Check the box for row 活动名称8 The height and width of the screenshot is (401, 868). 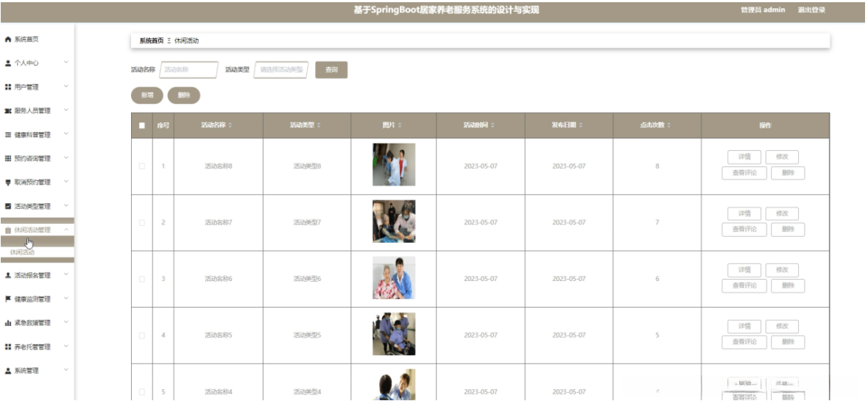pyautogui.click(x=141, y=166)
